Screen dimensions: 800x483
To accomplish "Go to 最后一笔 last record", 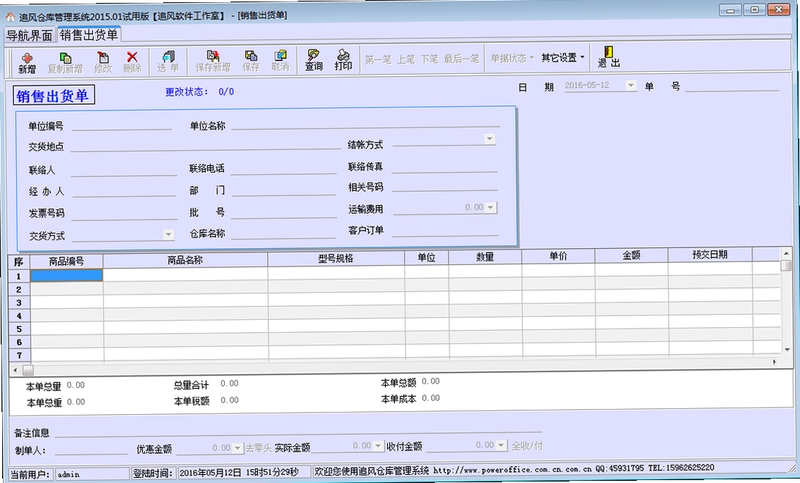I will tap(461, 59).
